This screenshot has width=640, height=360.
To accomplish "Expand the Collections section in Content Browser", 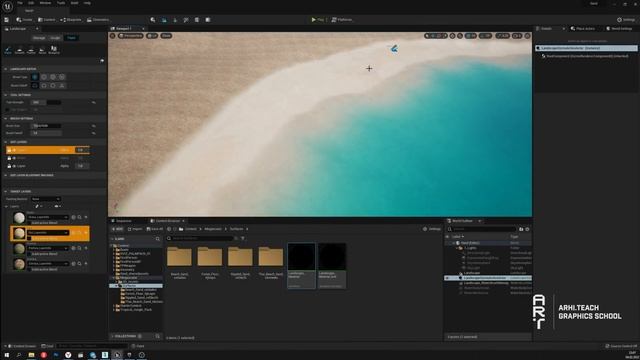I will click(112, 336).
